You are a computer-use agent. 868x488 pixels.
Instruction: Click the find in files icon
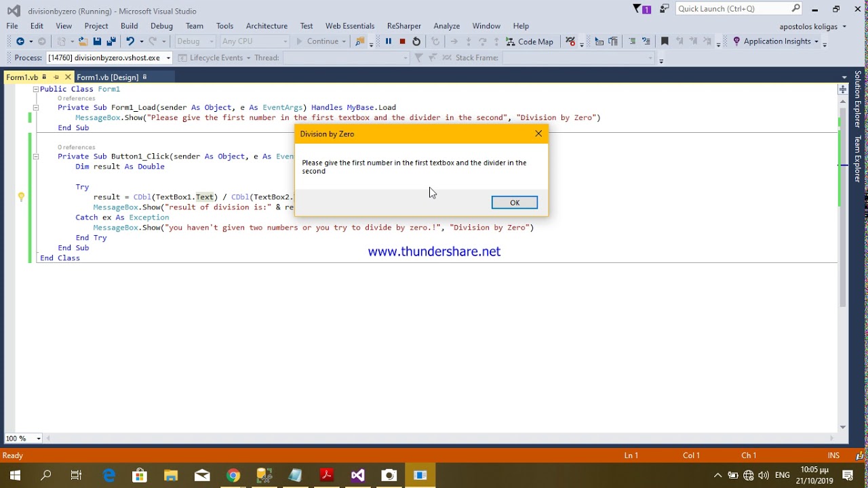(x=360, y=41)
